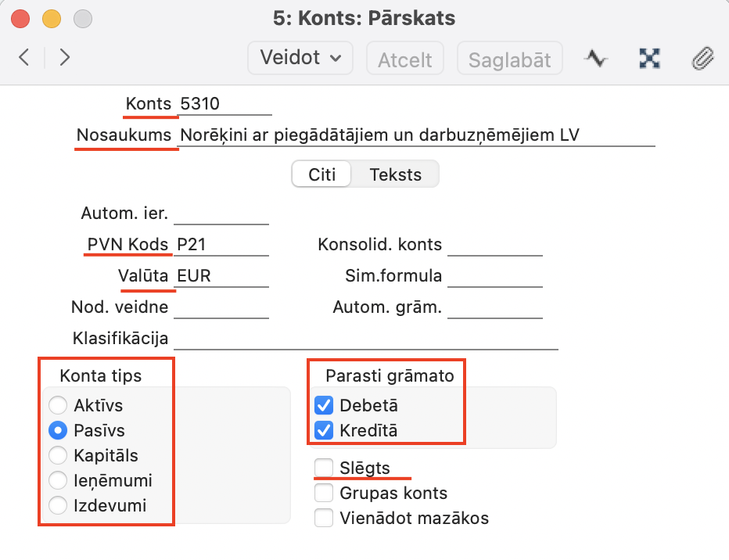The width and height of the screenshot is (729, 560).
Task: Click the PVN Kods field
Action: (221, 245)
